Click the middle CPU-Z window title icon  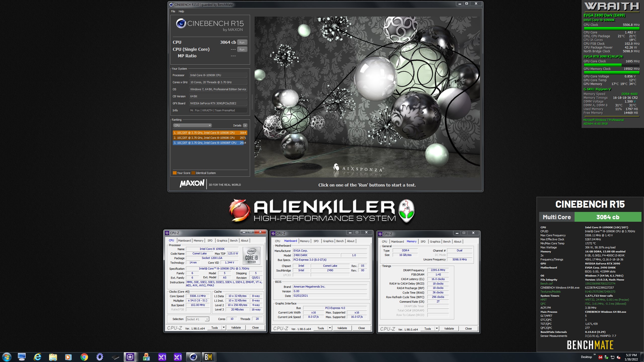click(x=273, y=233)
